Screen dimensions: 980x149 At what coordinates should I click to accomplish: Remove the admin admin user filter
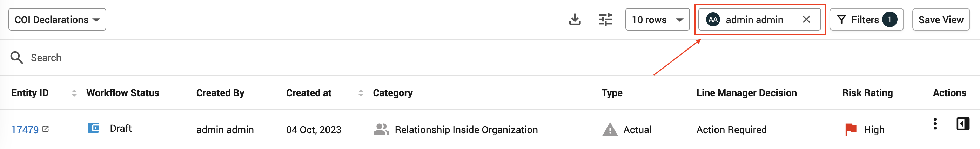point(806,19)
